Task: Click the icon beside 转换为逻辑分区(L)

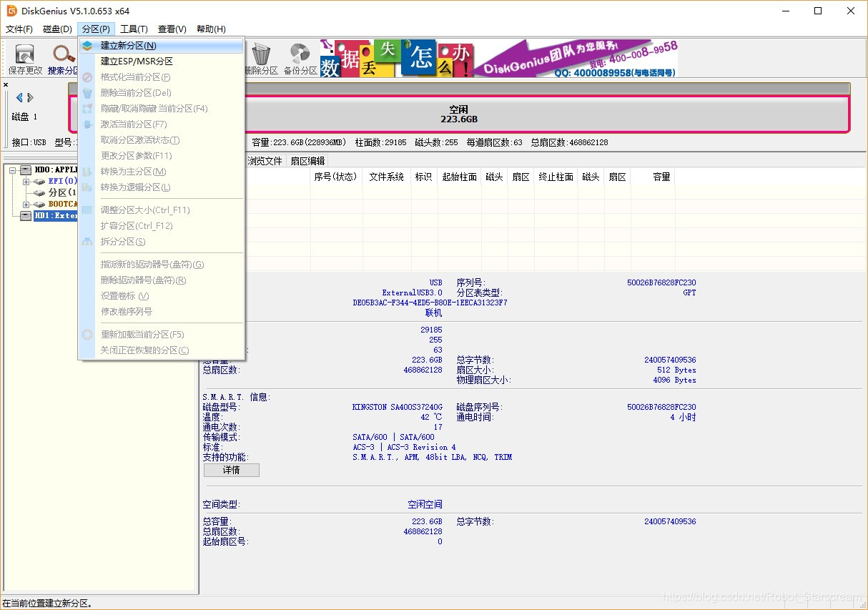Action: [87, 187]
